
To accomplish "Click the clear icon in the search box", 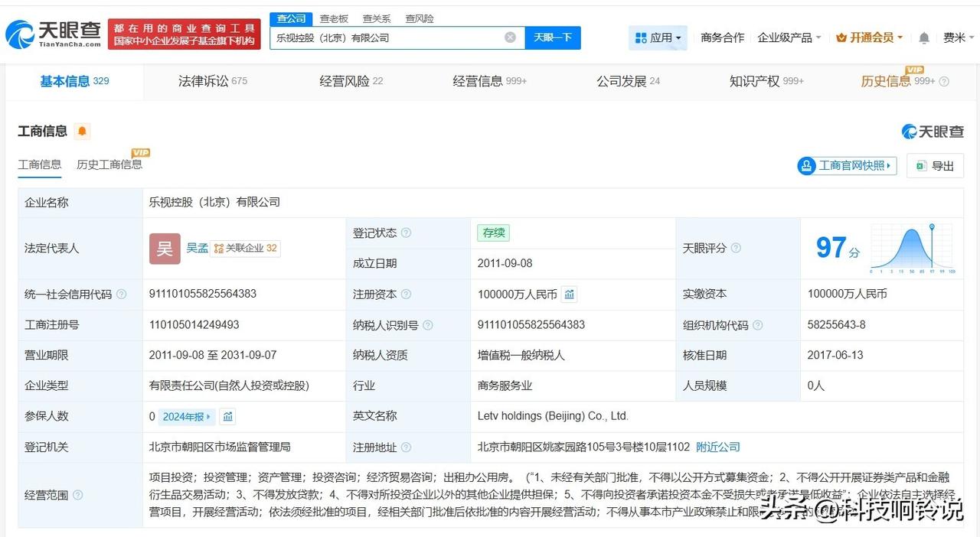I will click(509, 37).
